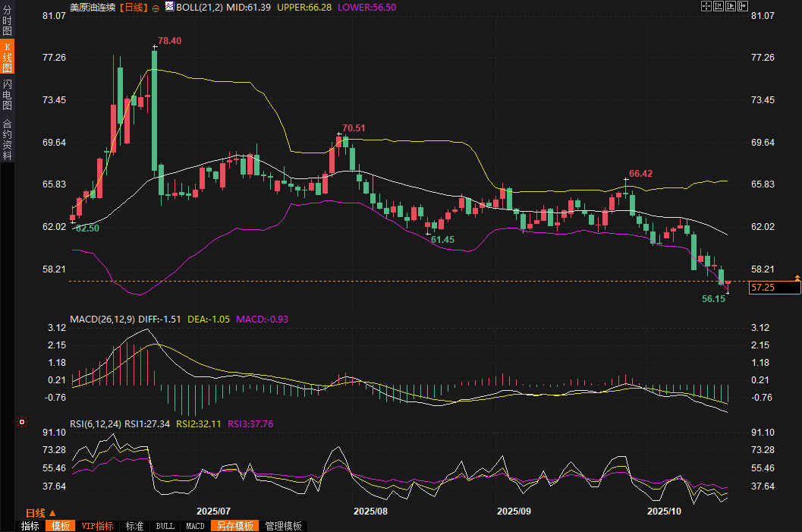Click the jump-to-start chart axis icon
Image resolution: width=802 pixels, height=532 pixels.
point(719,6)
